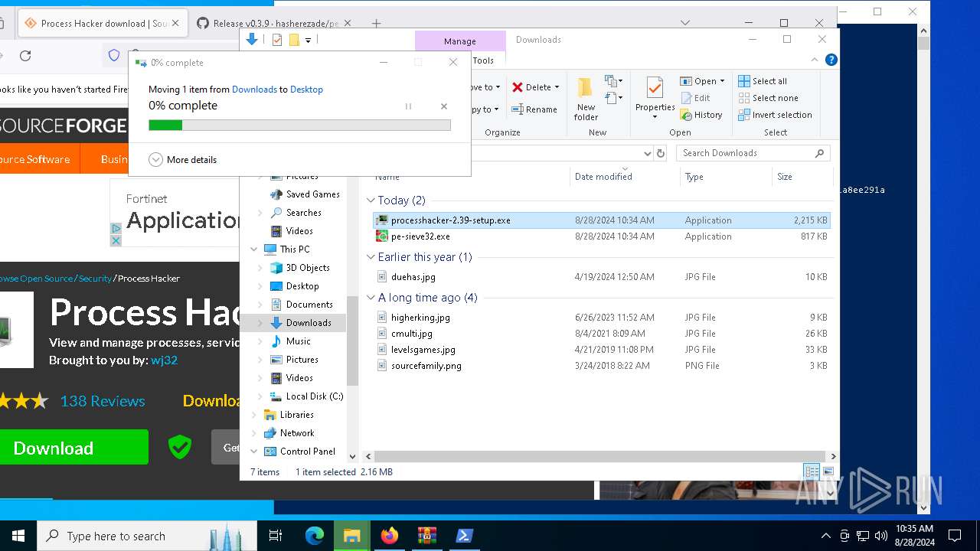Select processhacker-2.39-setup.exe file

(x=602, y=220)
